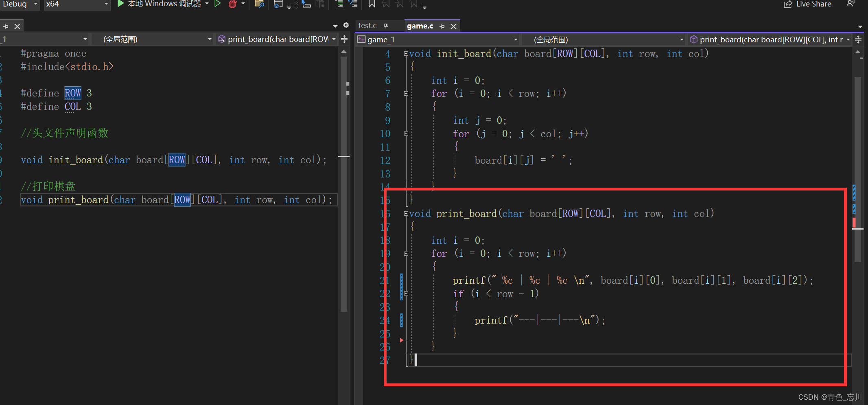Start without debugging using the hollow green arrow
Viewport: 868px width, 405px height.
pos(218,4)
